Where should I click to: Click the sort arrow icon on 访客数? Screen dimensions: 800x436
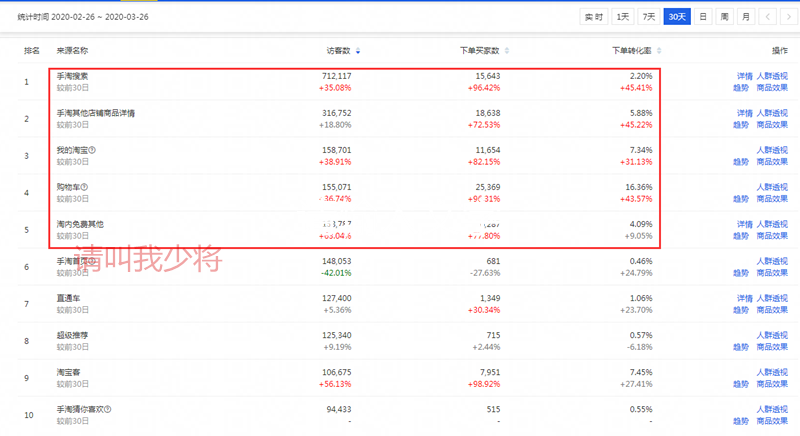click(359, 50)
